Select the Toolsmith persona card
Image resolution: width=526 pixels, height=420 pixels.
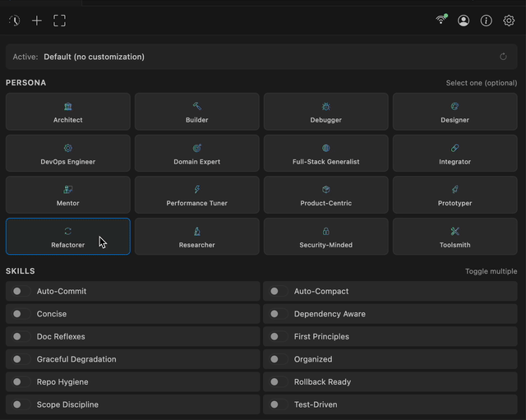point(454,237)
